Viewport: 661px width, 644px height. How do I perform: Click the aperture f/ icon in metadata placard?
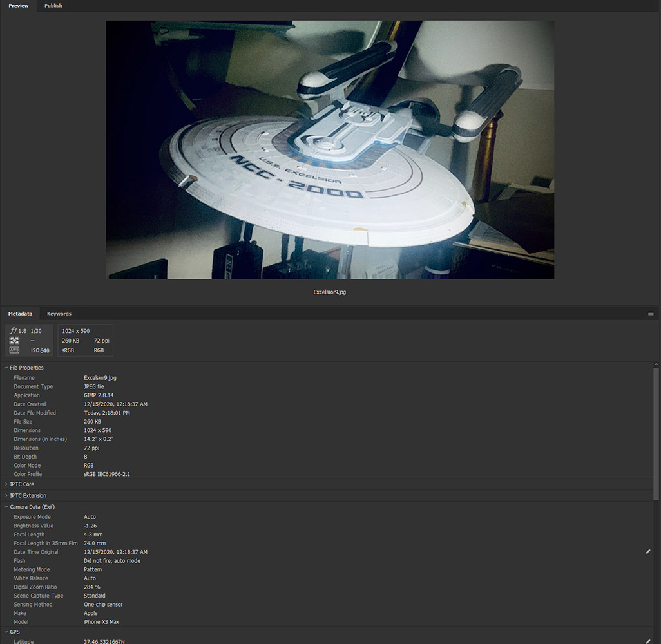(14, 331)
